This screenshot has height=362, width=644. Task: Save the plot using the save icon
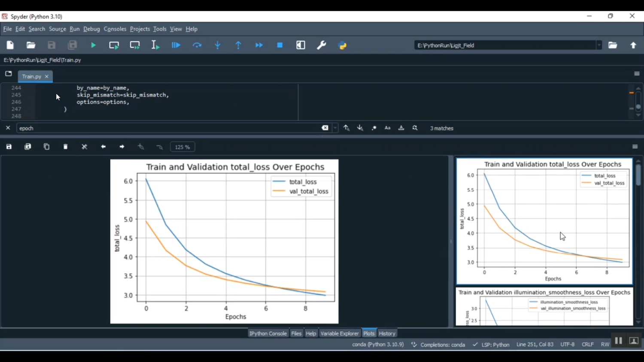(x=9, y=147)
